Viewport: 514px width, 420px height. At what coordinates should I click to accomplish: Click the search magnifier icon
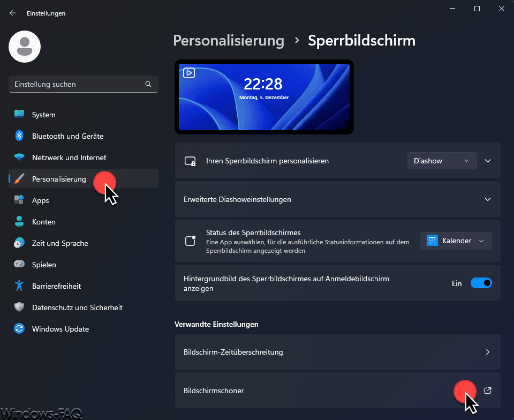(x=148, y=84)
